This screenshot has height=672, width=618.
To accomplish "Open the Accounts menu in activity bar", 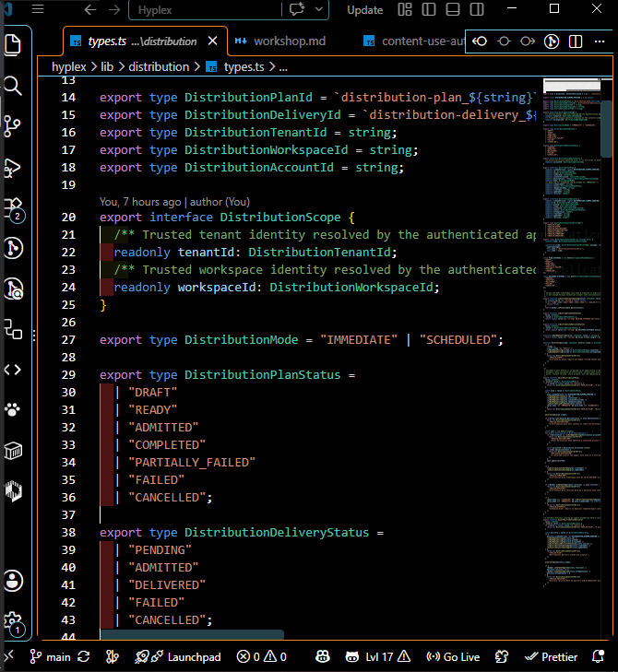I will point(13,581).
